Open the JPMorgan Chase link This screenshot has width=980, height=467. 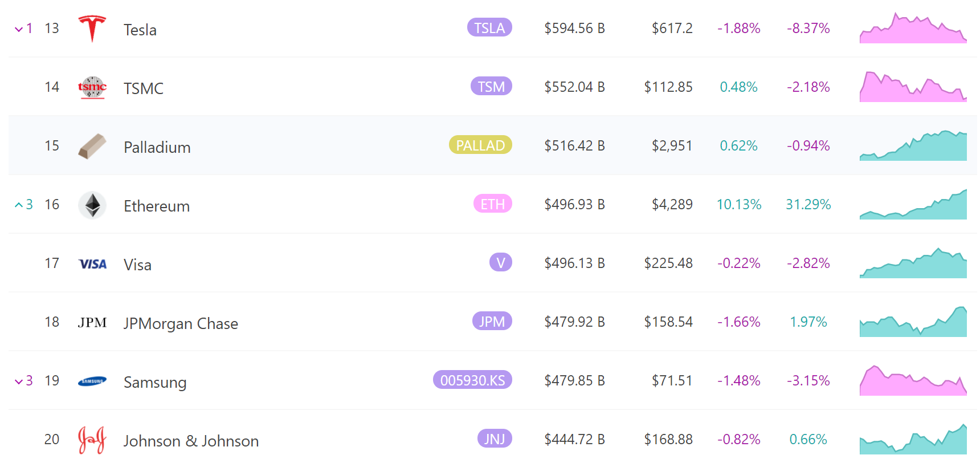[181, 323]
